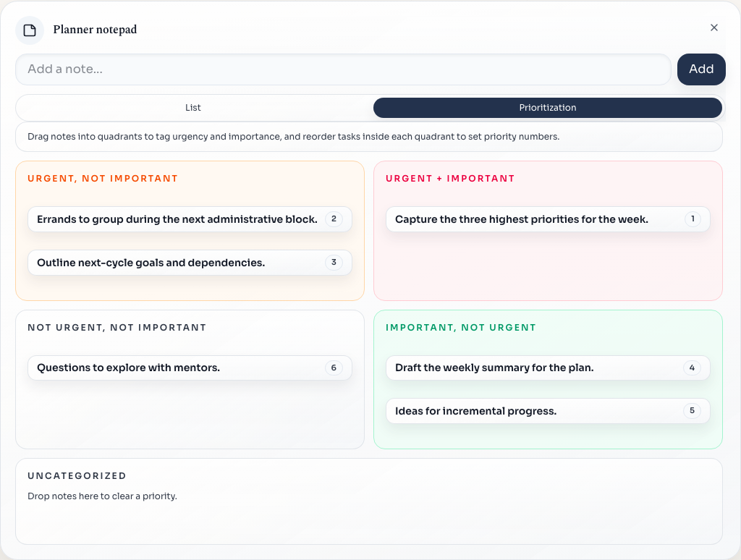The height and width of the screenshot is (560, 741).
Task: Click priority badge 3 on Outline note
Action: [334, 263]
